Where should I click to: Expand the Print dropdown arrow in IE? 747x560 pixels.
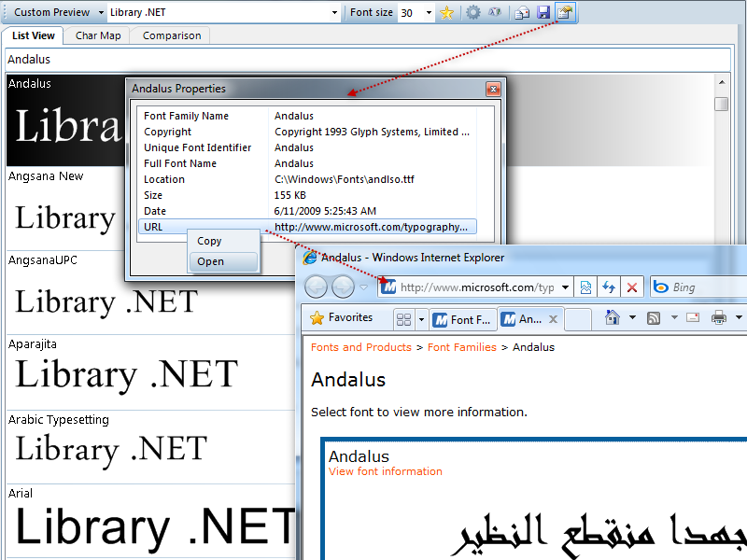tap(739, 317)
